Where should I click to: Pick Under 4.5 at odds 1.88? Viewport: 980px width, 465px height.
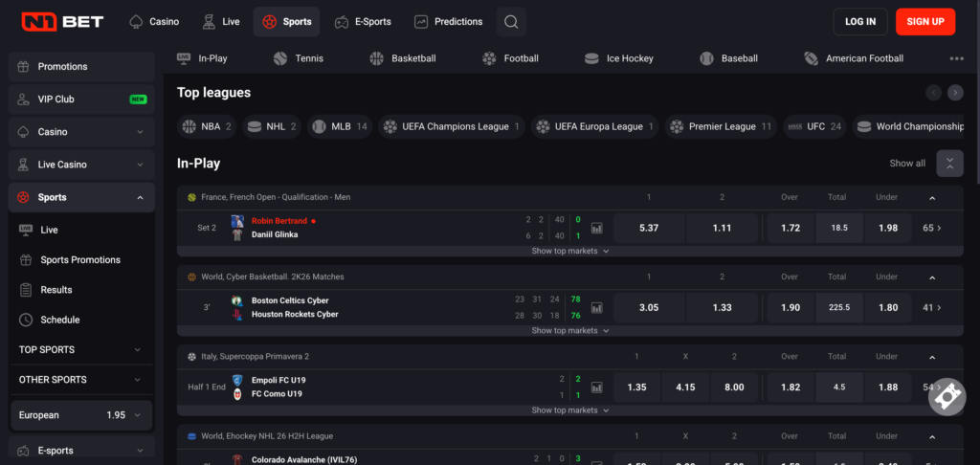pyautogui.click(x=888, y=387)
